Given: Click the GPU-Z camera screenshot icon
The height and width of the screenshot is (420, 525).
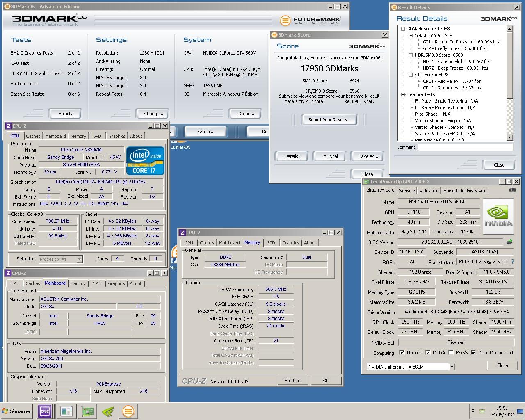Looking at the screenshot, I should pos(512,190).
